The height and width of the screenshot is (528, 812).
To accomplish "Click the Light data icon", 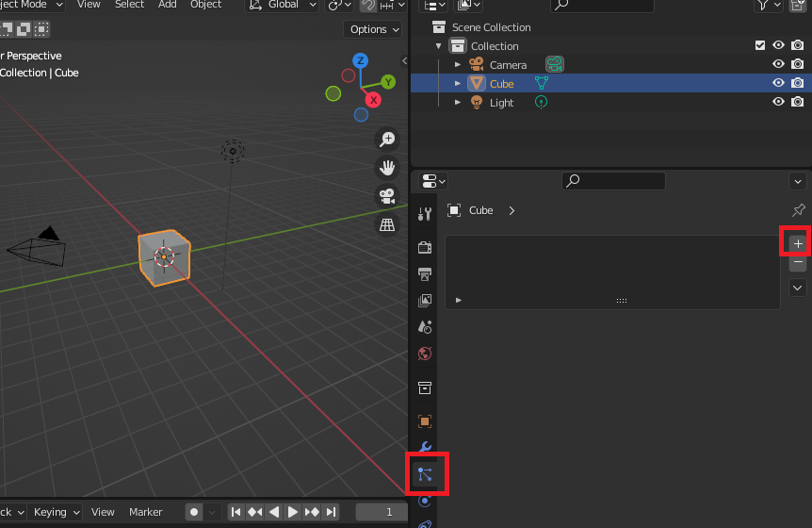I will point(541,102).
